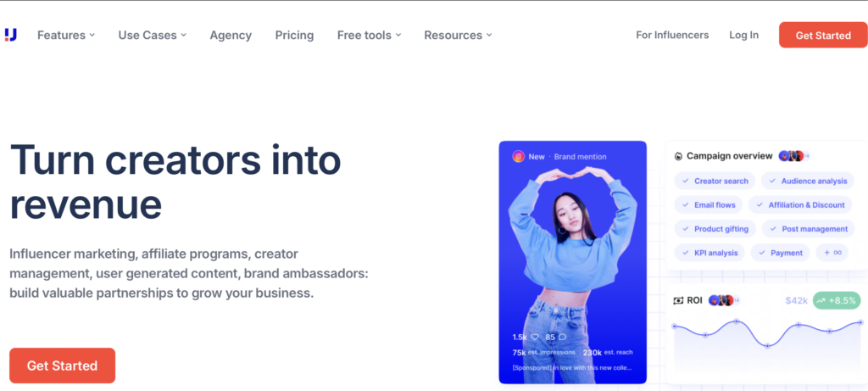
Task: Click the comment bubble icon on post
Action: point(563,337)
